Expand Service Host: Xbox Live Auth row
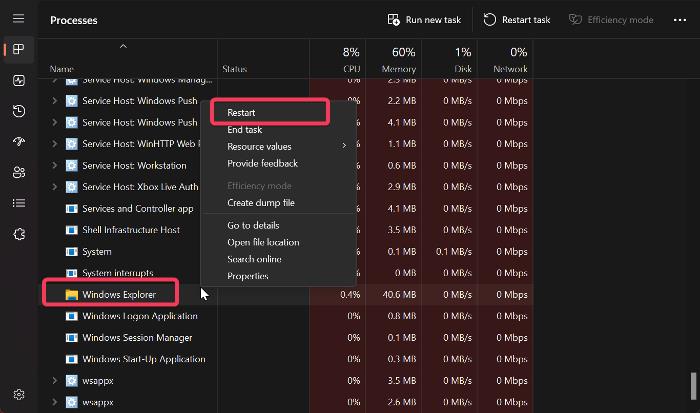700x413 pixels. click(54, 187)
